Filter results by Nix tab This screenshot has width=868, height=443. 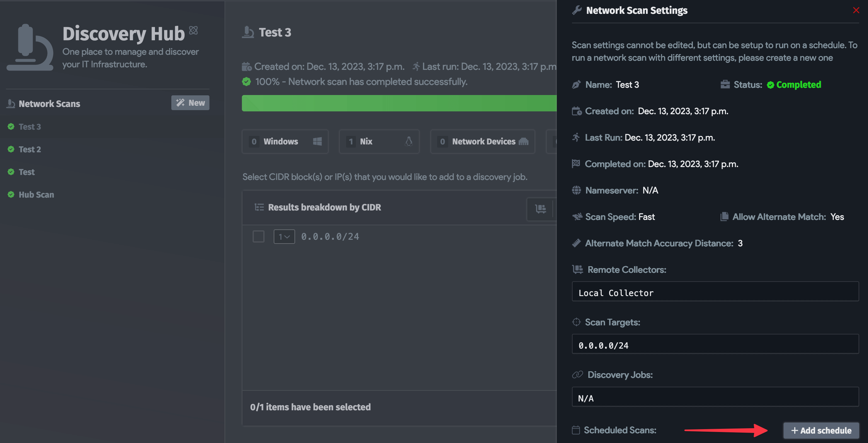(379, 141)
